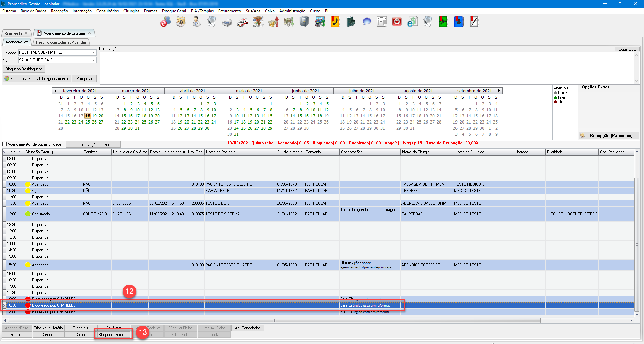Expand the Unidade dropdown
The width and height of the screenshot is (644, 344).
click(94, 53)
